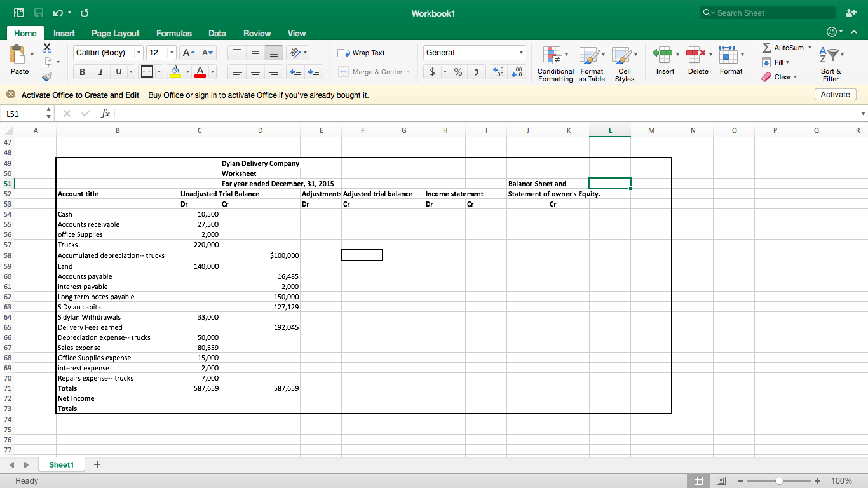Enable Wrap Text

[x=361, y=53]
